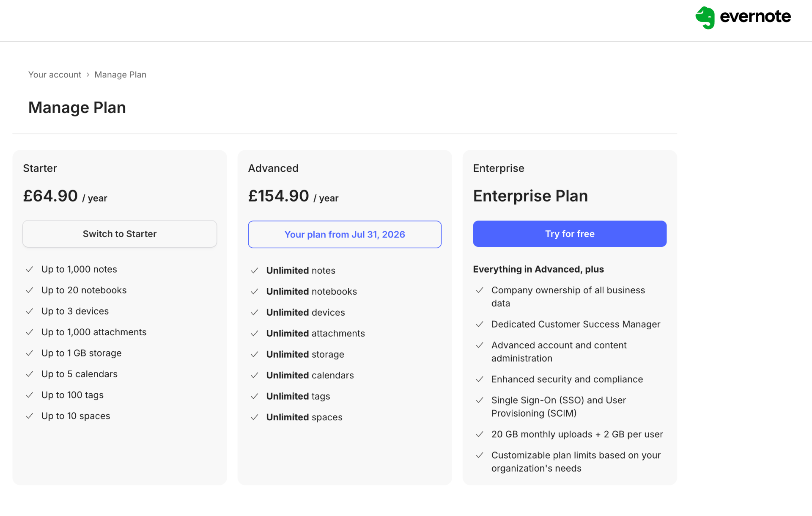Click 'Company ownership of all business data'
The image size is (812, 516).
click(568, 297)
